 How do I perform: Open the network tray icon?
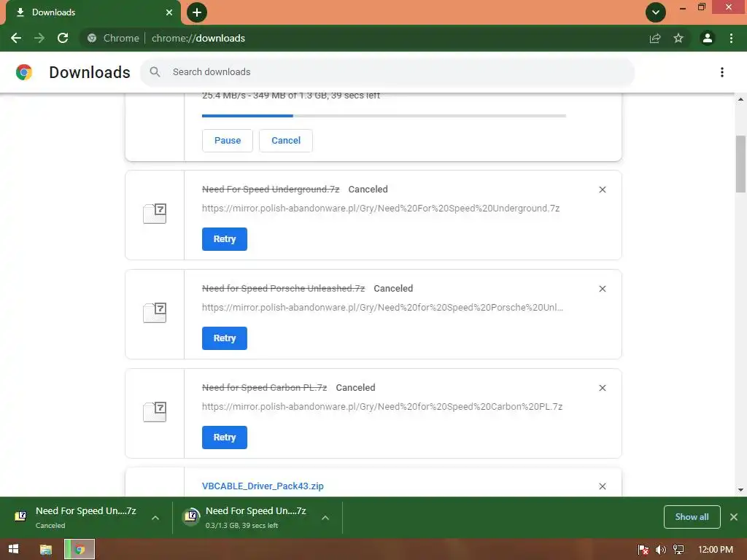(678, 550)
